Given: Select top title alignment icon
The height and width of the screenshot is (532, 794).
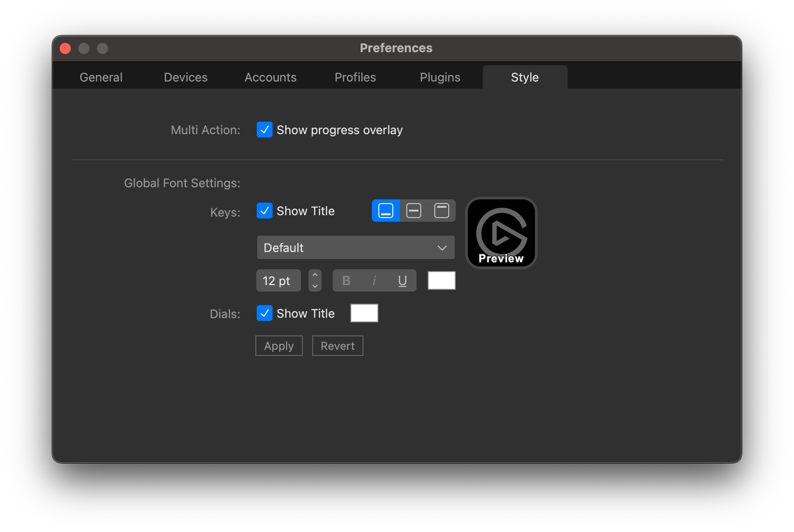Looking at the screenshot, I should (x=441, y=211).
